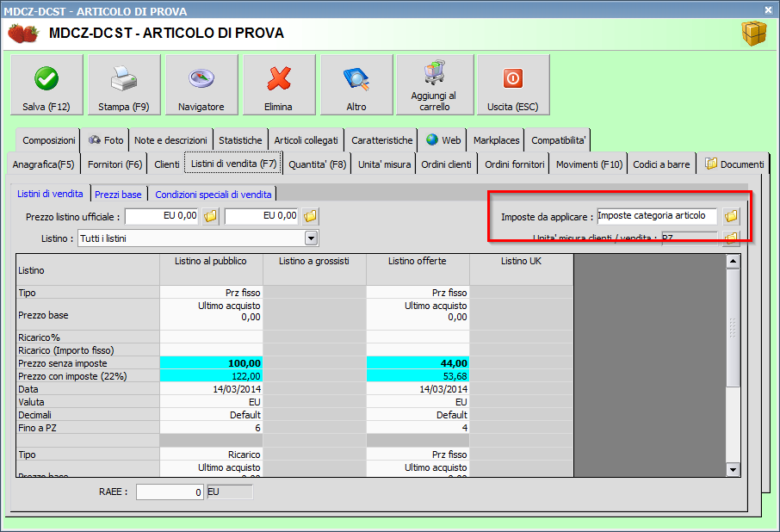
Task: Click folder icon next to Unita' misura vendita
Action: (731, 238)
